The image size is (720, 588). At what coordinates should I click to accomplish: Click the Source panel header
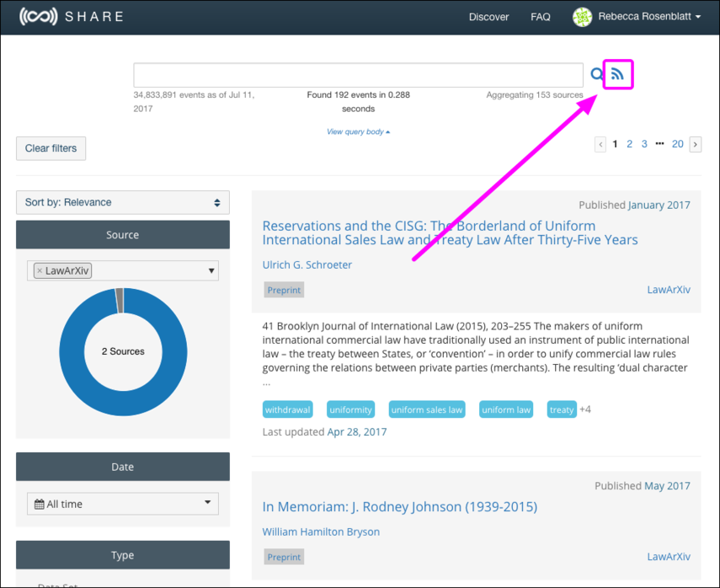(x=123, y=235)
